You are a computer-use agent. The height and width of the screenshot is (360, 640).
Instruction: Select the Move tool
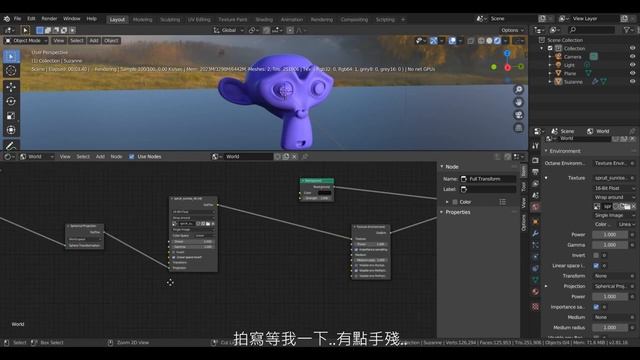(x=11, y=87)
